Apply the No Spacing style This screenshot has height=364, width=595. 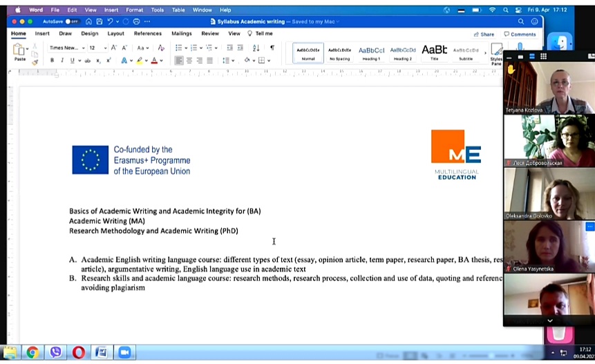339,53
